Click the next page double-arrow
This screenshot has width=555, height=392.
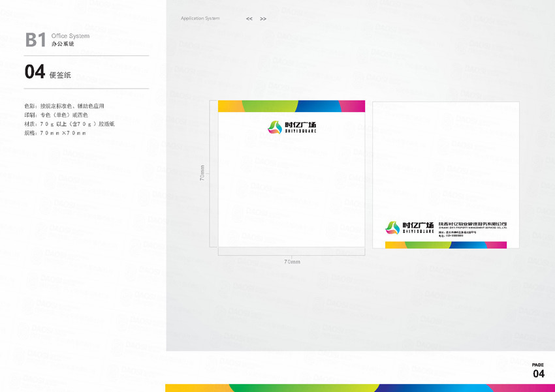[x=263, y=19]
